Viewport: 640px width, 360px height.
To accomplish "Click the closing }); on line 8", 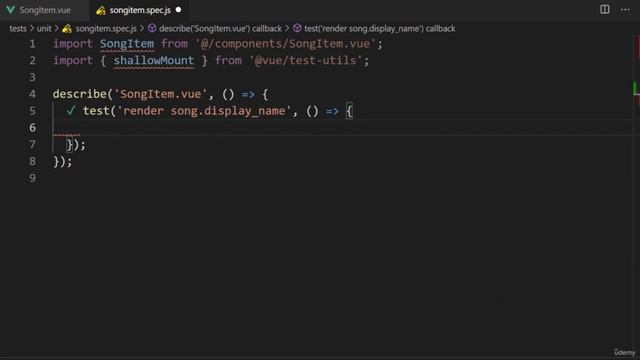I will point(62,161).
